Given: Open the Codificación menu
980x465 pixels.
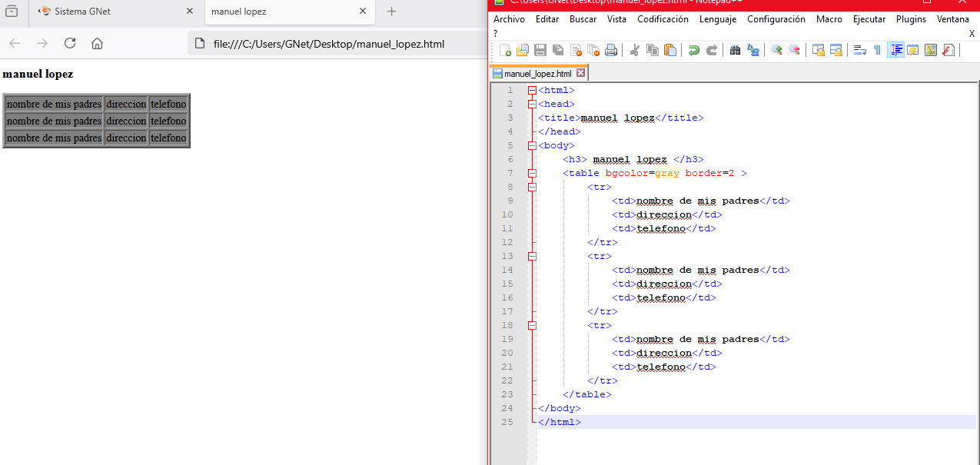Looking at the screenshot, I should click(663, 19).
